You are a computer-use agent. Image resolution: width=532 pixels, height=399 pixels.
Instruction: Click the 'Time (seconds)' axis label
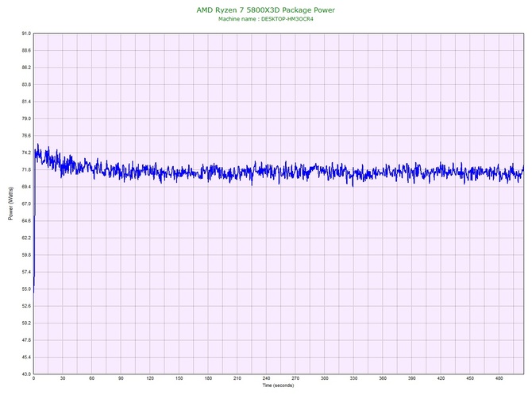tap(278, 385)
